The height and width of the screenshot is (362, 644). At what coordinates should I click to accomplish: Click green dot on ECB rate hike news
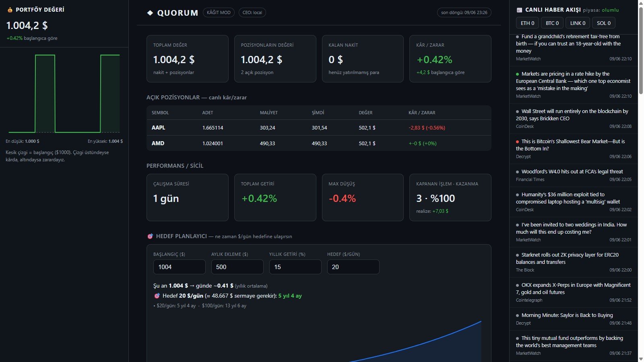(518, 74)
